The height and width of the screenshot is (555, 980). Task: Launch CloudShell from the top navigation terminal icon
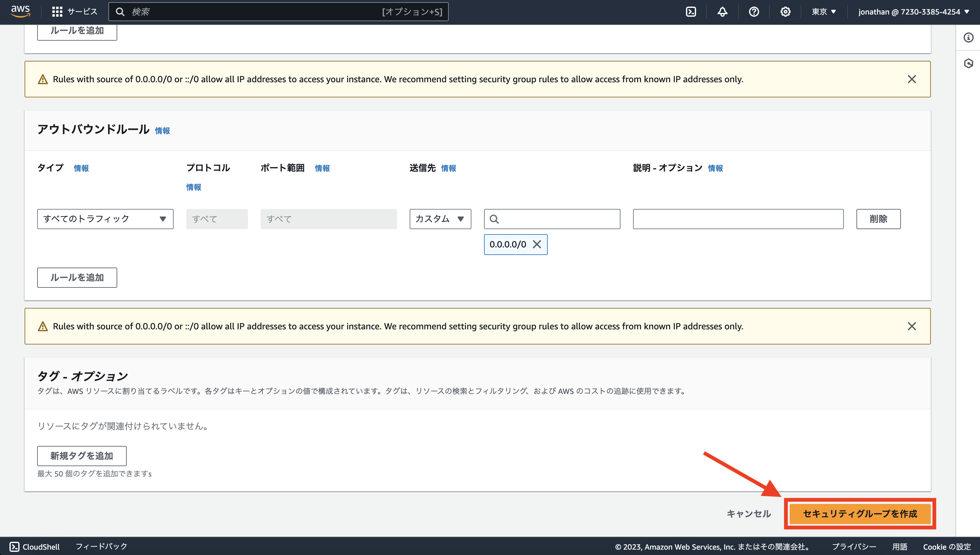pos(691,11)
